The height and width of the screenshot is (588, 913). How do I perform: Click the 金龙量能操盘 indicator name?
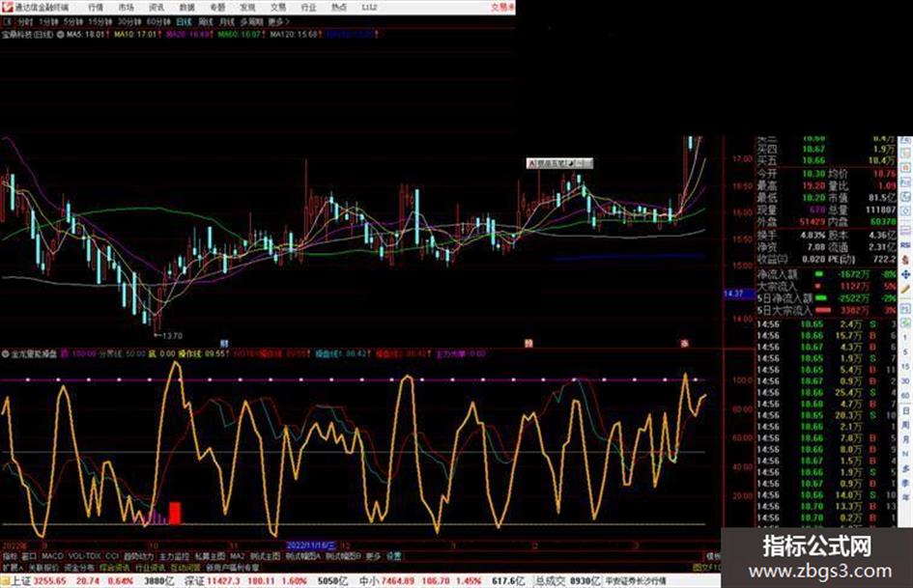click(x=35, y=353)
